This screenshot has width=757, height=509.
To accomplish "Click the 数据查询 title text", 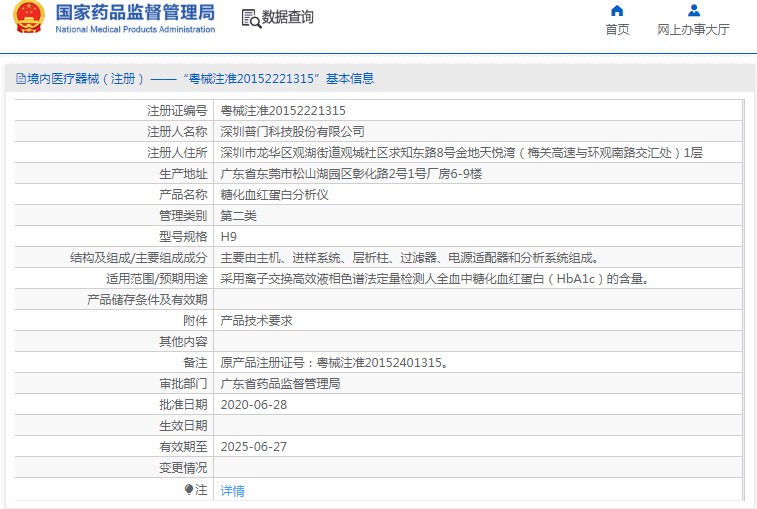I will pyautogui.click(x=287, y=17).
